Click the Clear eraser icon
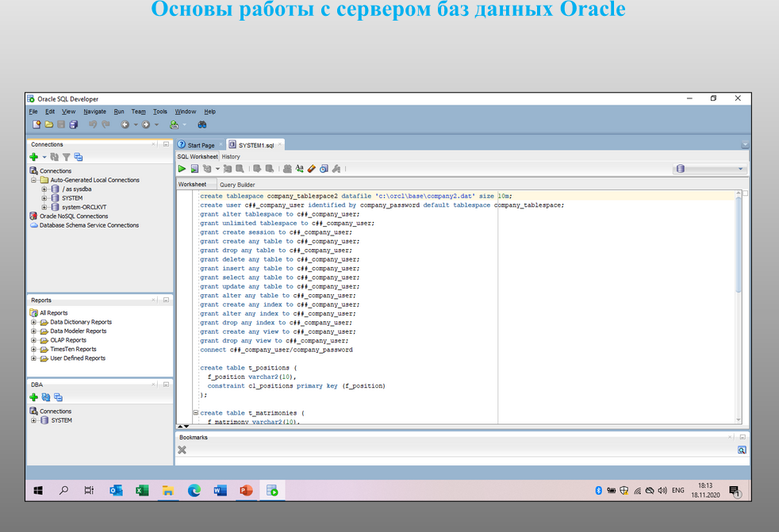The image size is (779, 532). [x=312, y=169]
